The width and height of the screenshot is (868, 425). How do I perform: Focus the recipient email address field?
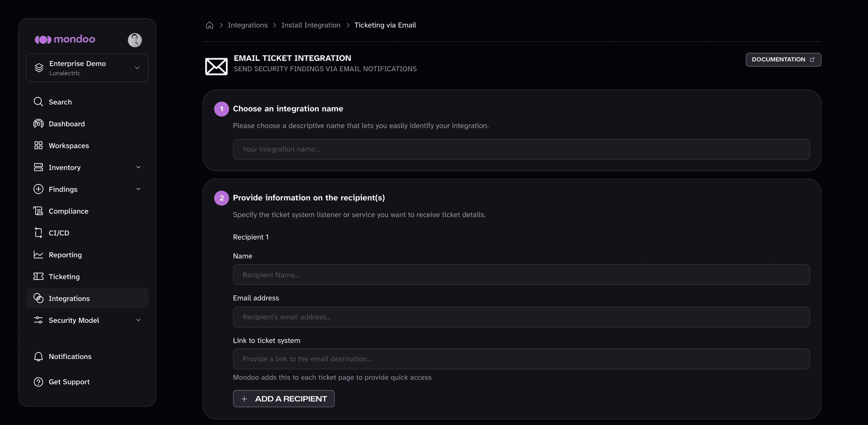(521, 317)
